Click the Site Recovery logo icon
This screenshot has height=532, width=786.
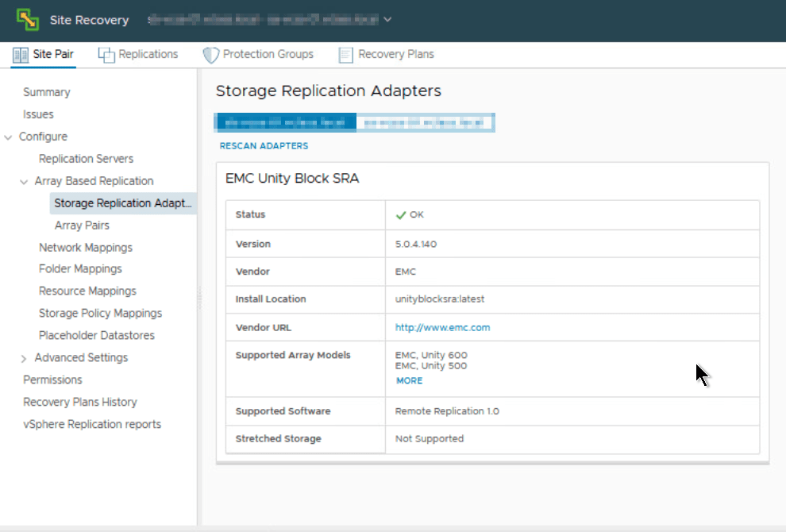[28, 20]
